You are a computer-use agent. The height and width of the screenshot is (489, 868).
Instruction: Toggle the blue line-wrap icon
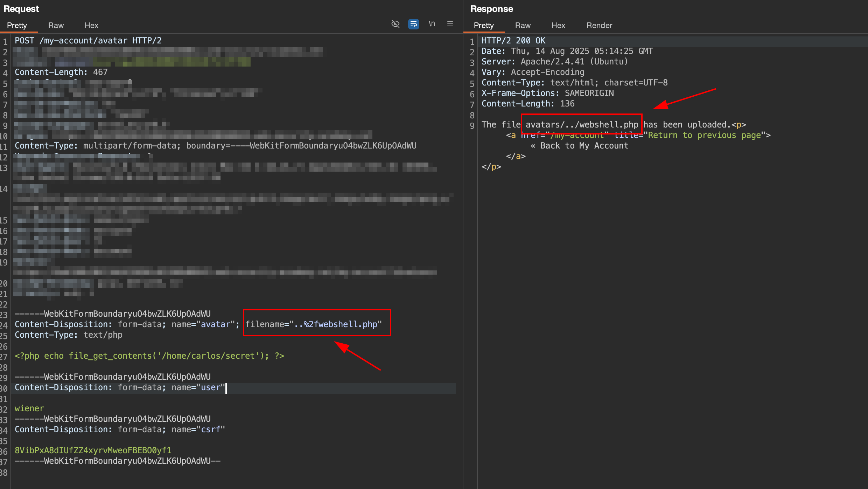click(x=413, y=24)
